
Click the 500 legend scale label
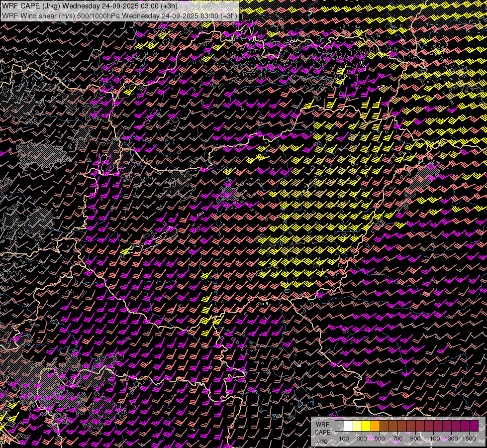click(x=380, y=439)
